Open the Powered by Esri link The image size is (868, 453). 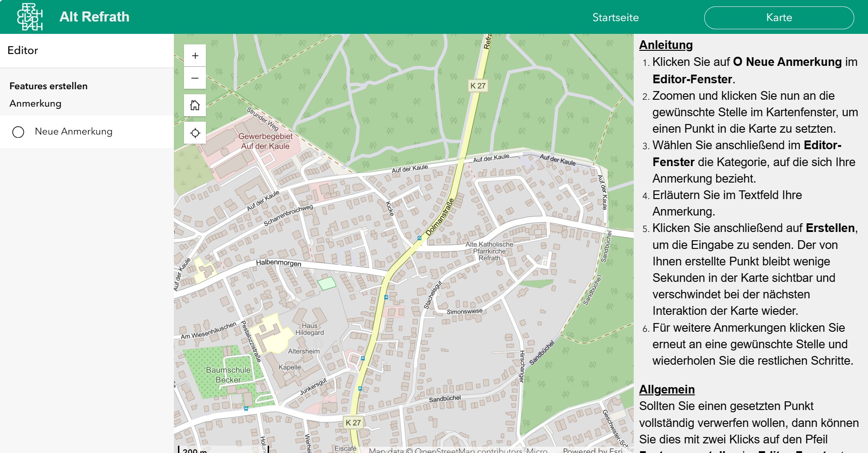coord(593,450)
